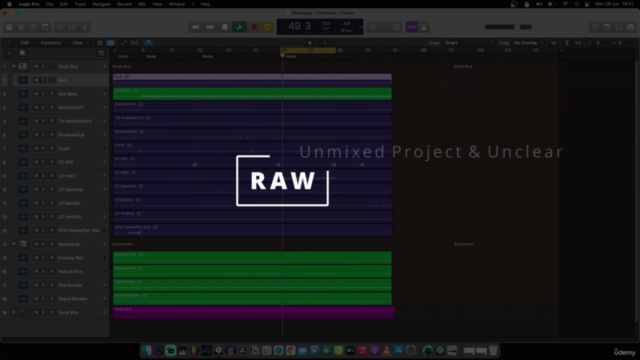Screen dimensions: 640x360
Task: Start playback with green Play button
Action: (x=239, y=27)
